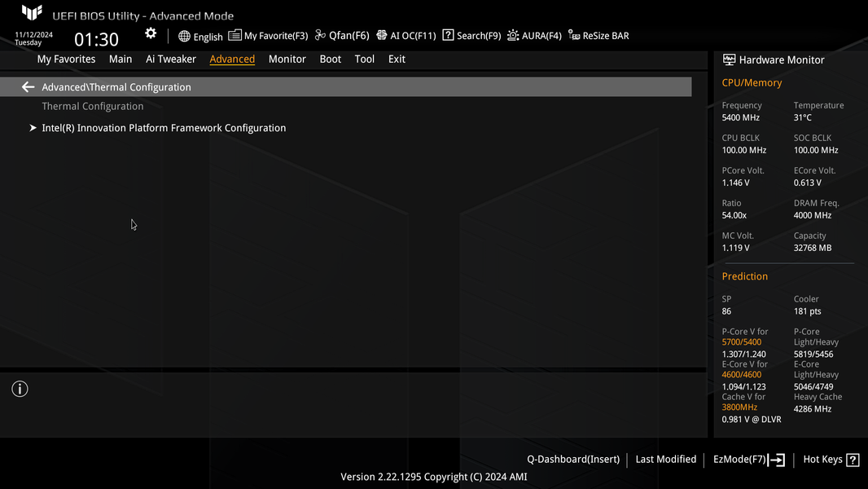Open the Boot tab

(x=331, y=59)
